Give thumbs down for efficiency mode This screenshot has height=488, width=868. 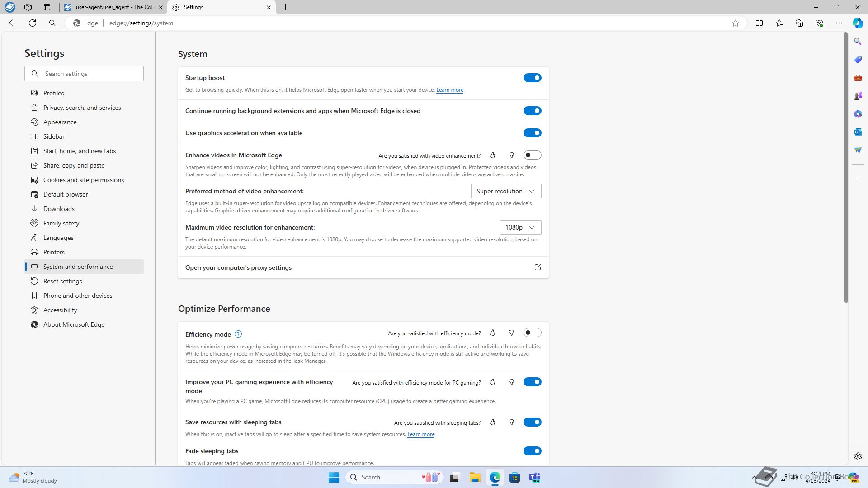(511, 333)
